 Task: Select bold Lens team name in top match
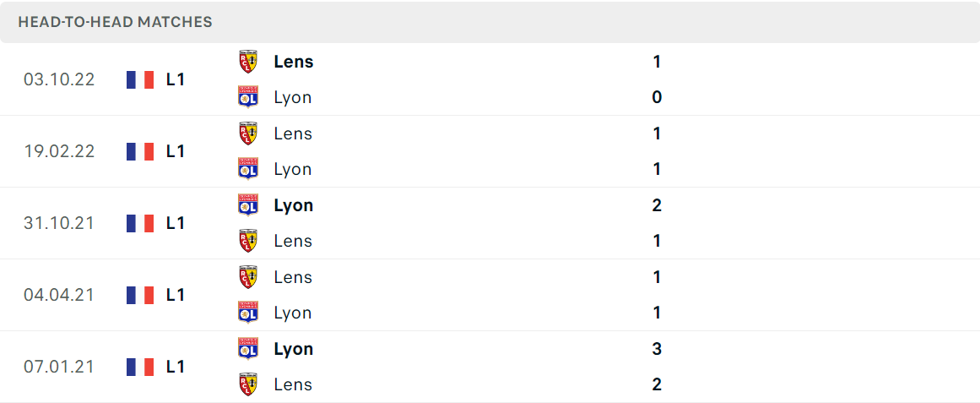294,62
